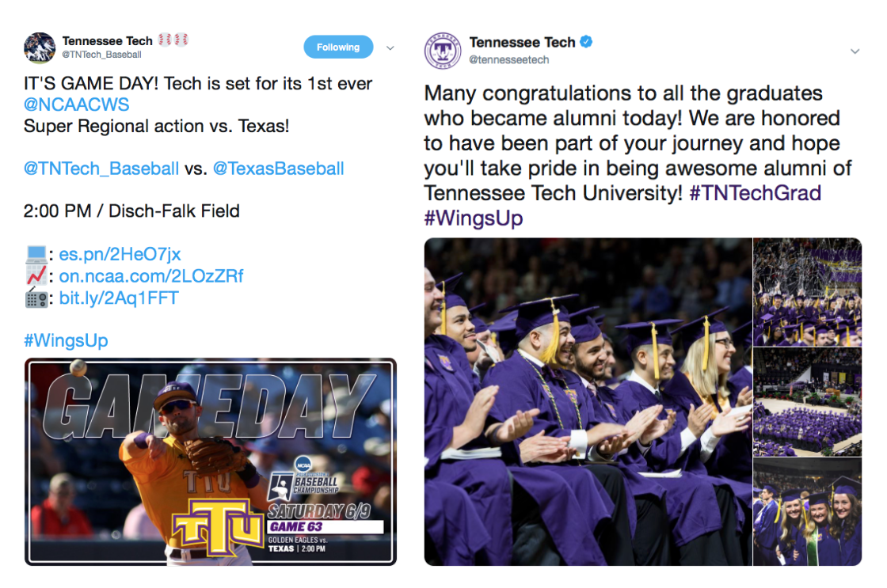Click the radio emoji before bit.ly link

click(36, 298)
